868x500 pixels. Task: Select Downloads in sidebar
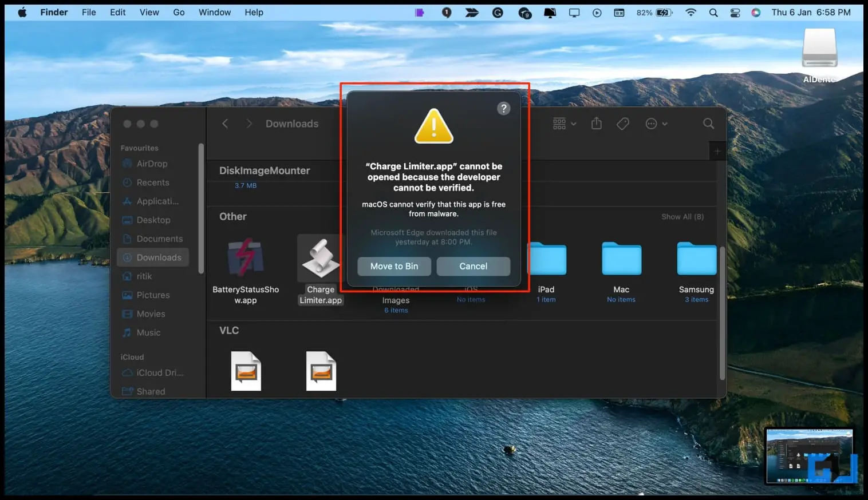tap(152, 257)
